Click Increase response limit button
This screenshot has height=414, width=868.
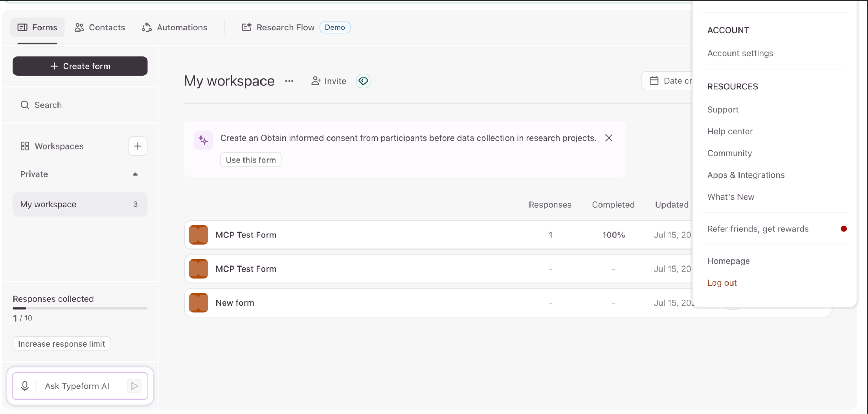[x=61, y=344]
